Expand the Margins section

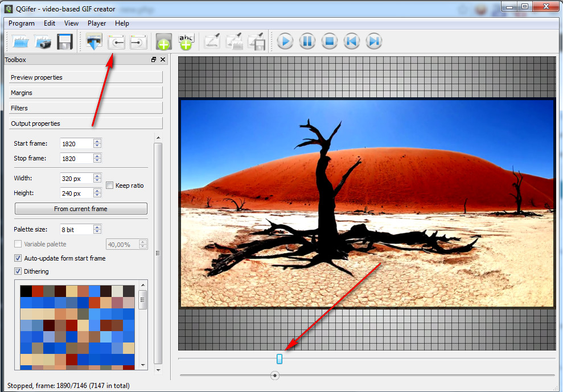tap(85, 93)
